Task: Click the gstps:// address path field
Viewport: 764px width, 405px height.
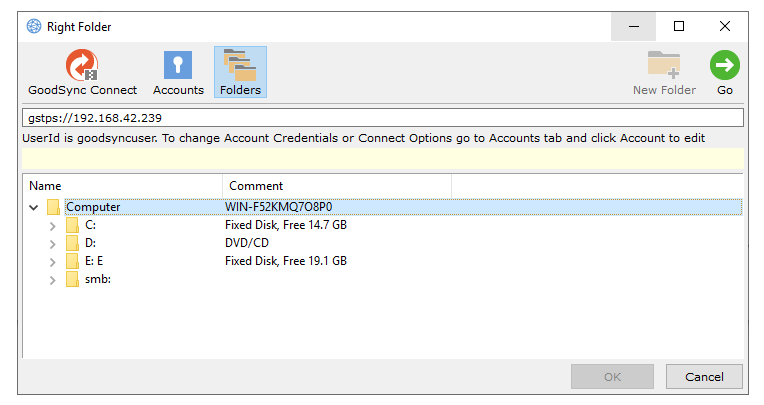Action: [x=382, y=118]
